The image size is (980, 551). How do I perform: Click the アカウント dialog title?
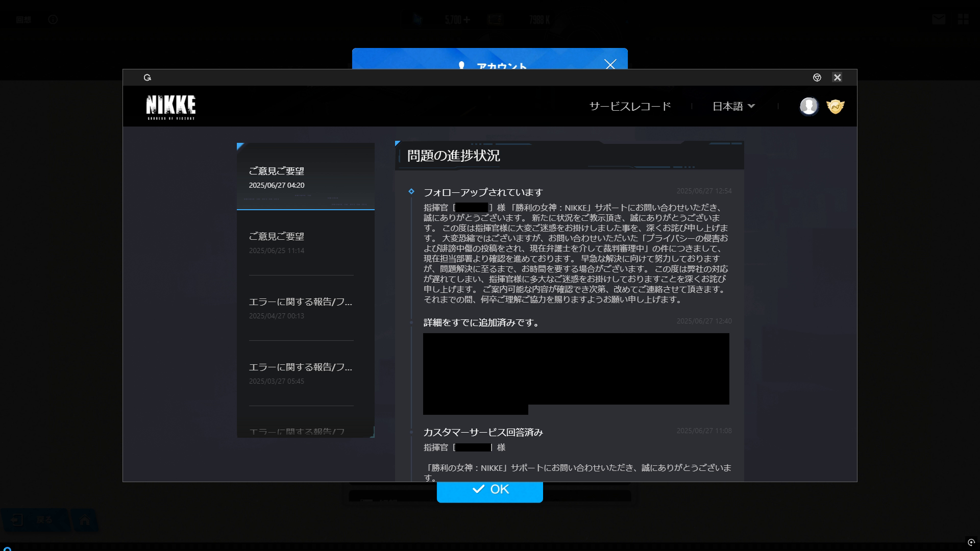pos(501,66)
